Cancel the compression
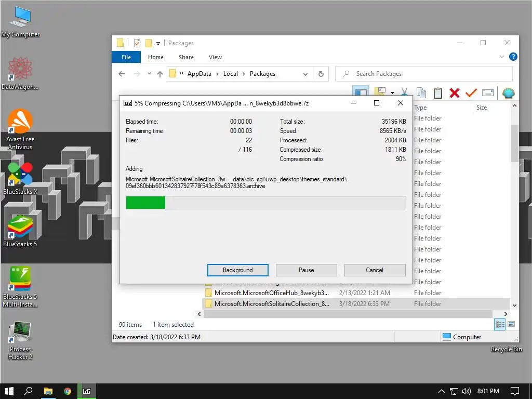The image size is (532, 399). (375, 270)
